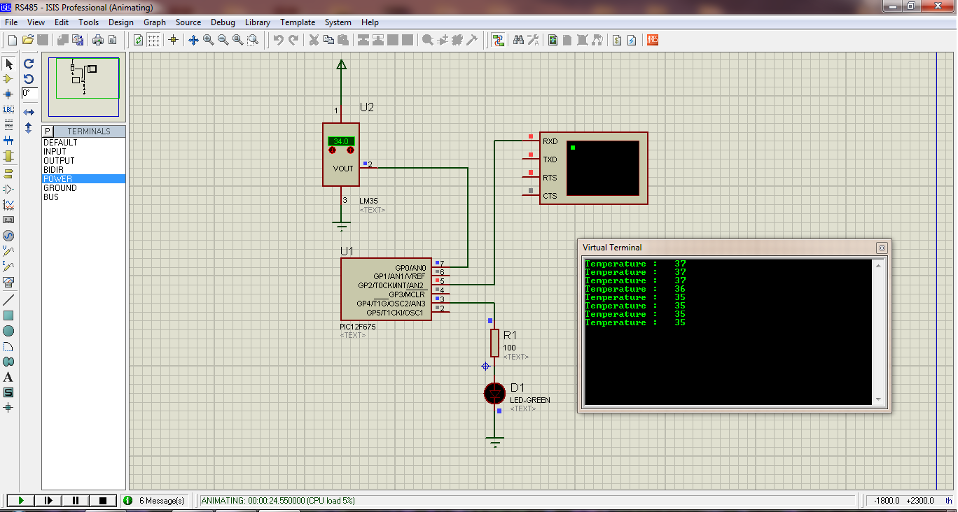The width and height of the screenshot is (958, 512).
Task: Select the Device Pins mode tool
Action: tap(9, 189)
